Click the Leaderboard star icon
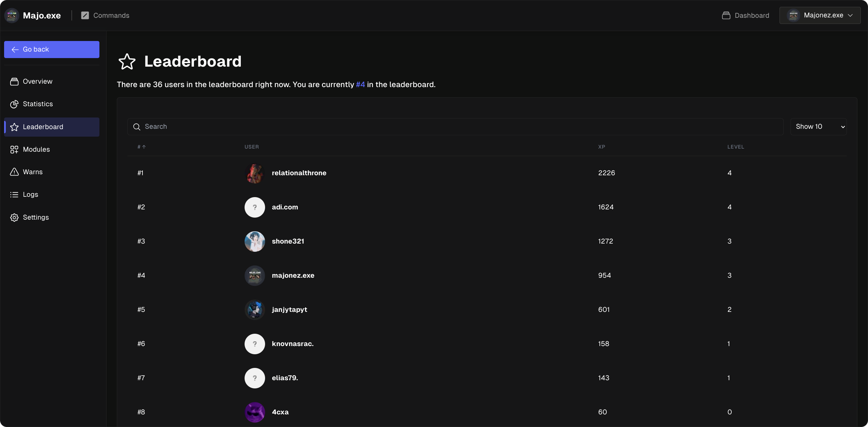The image size is (868, 427). tap(14, 127)
